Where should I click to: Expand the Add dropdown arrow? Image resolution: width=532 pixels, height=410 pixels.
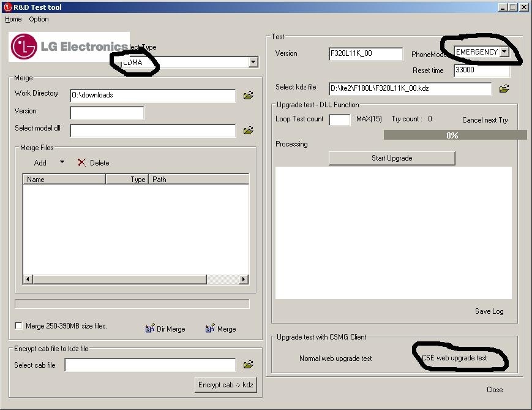click(x=62, y=162)
